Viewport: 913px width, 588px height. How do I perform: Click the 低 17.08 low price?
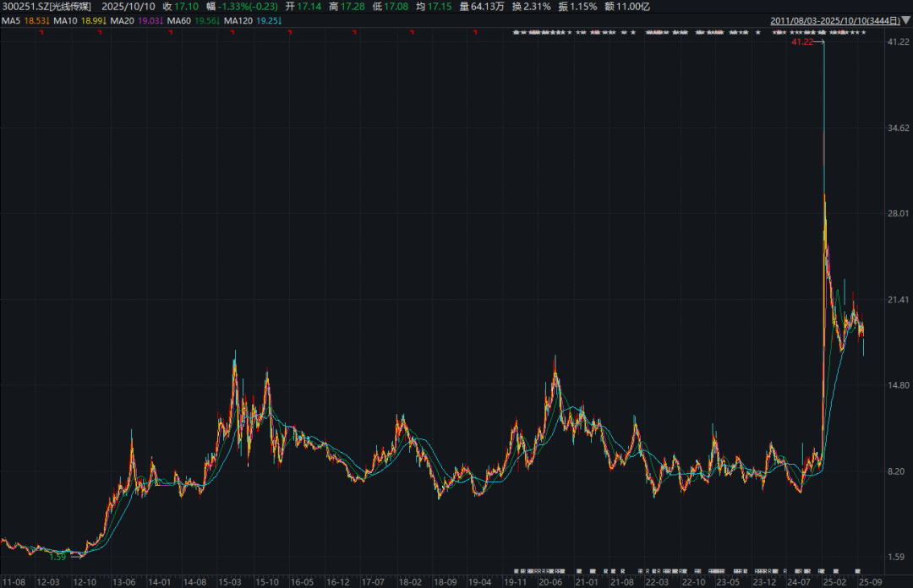pos(390,7)
